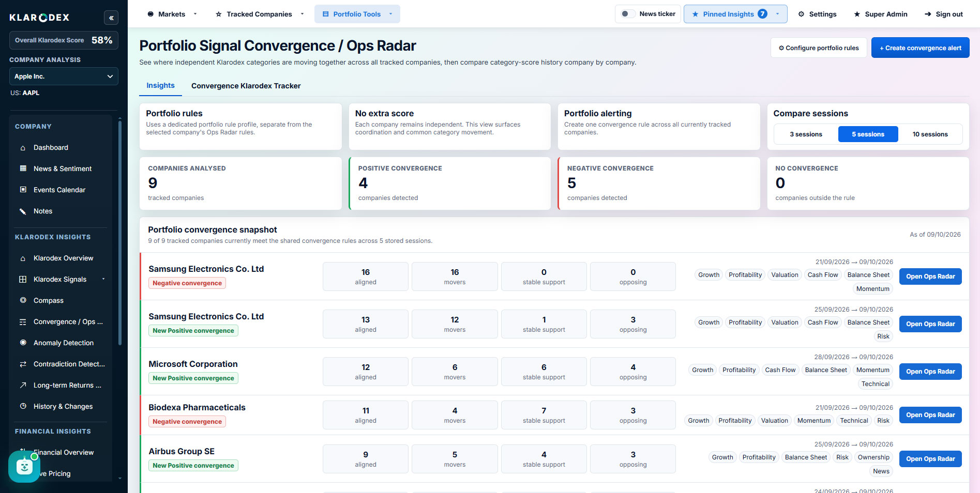980x493 pixels.
Task: Open Ops Radar for Airbus Group SE
Action: (x=930, y=459)
